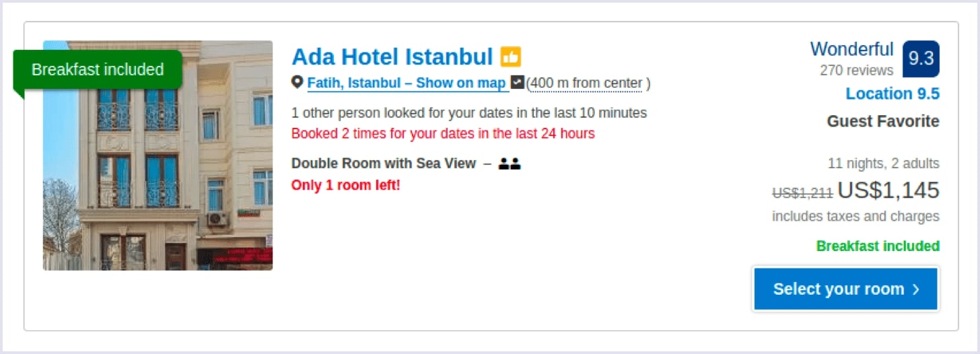The image size is (980, 354).
Task: Click the Select your room button
Action: click(845, 289)
